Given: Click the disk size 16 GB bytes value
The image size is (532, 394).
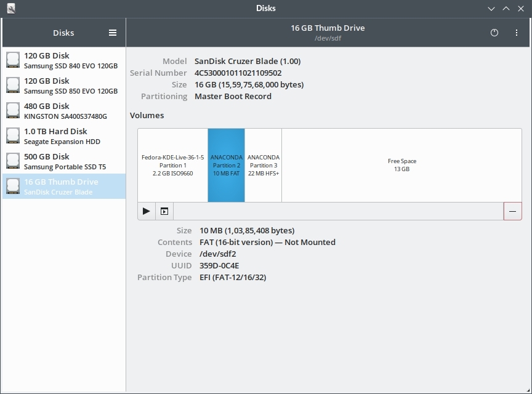Looking at the screenshot, I should coord(249,84).
